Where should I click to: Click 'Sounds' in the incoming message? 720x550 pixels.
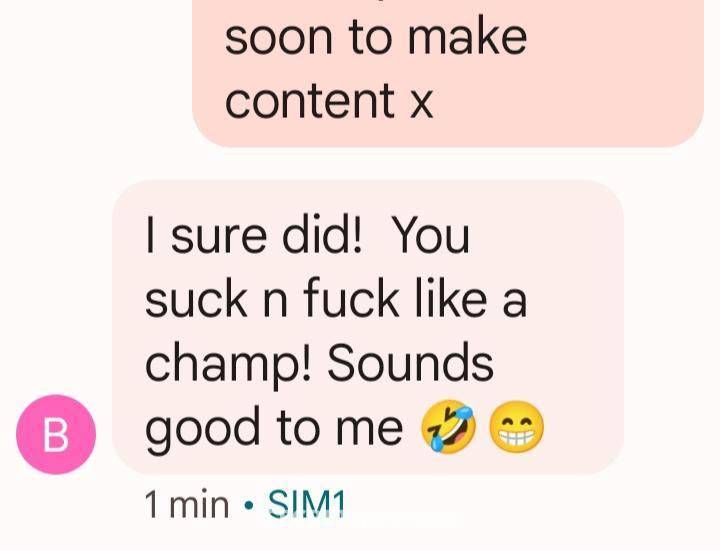[x=410, y=363]
